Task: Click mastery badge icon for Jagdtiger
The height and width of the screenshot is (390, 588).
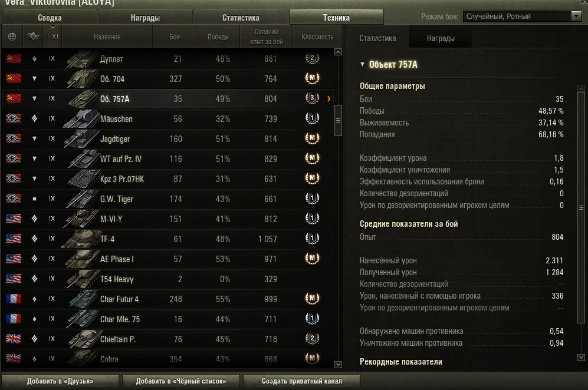Action: point(312,138)
